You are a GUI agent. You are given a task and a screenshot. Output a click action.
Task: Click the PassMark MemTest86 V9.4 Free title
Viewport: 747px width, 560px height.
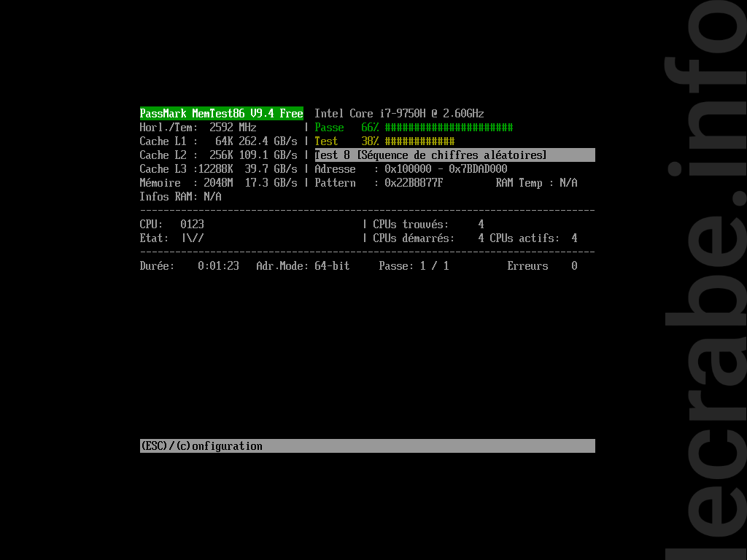[x=222, y=113]
